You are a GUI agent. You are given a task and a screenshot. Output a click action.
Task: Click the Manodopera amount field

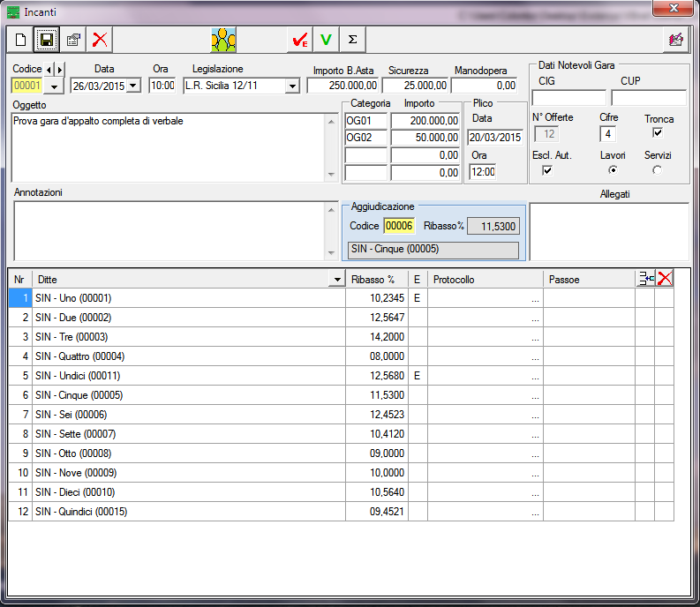coord(485,86)
